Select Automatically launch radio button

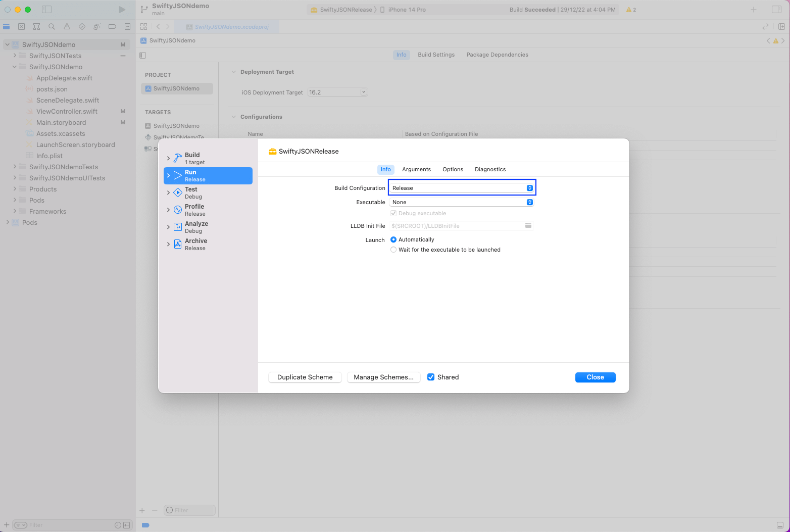(x=393, y=239)
